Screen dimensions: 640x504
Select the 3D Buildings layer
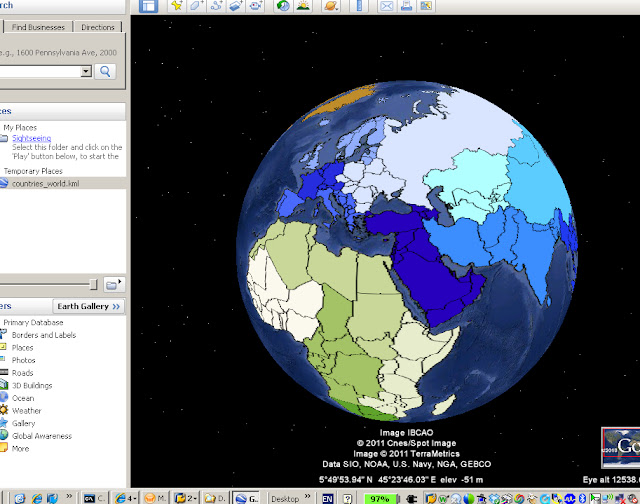tap(32, 386)
